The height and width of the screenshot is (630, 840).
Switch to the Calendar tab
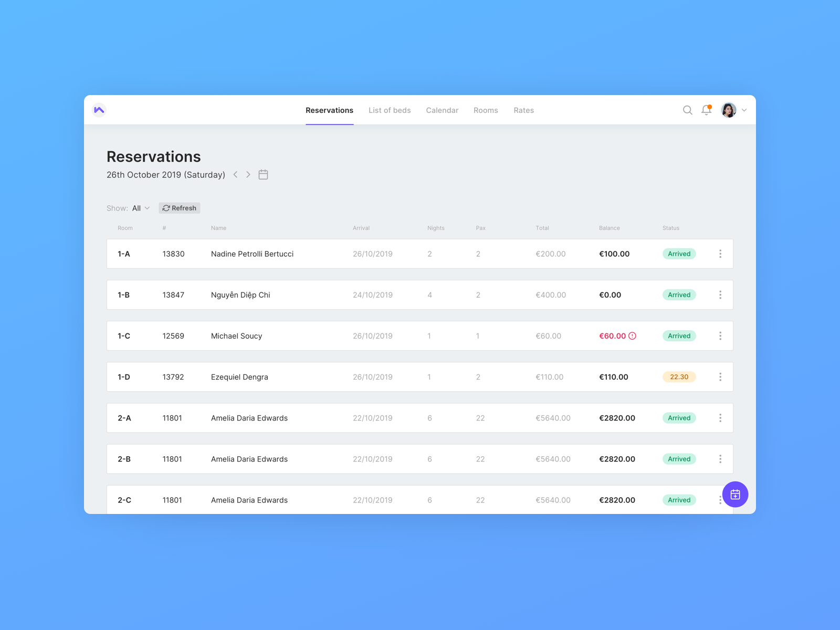(442, 110)
